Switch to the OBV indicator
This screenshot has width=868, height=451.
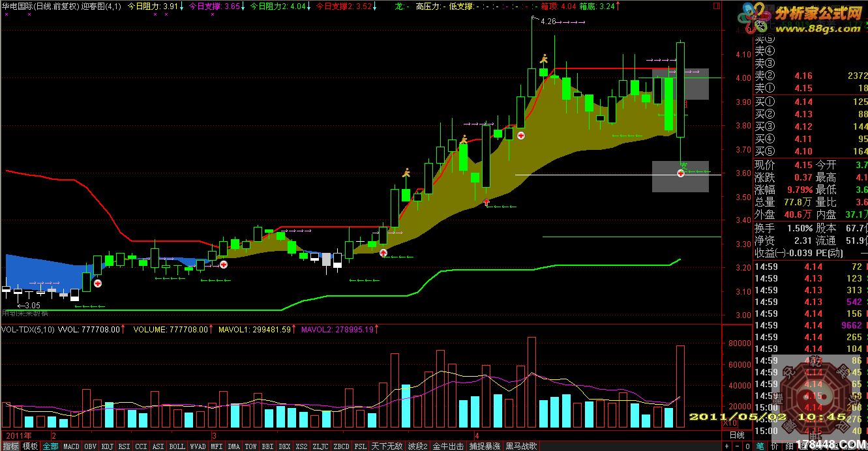[x=91, y=446]
